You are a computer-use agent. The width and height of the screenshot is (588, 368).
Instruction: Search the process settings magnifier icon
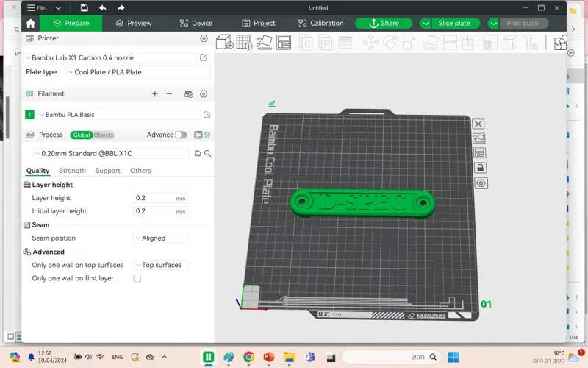click(208, 154)
